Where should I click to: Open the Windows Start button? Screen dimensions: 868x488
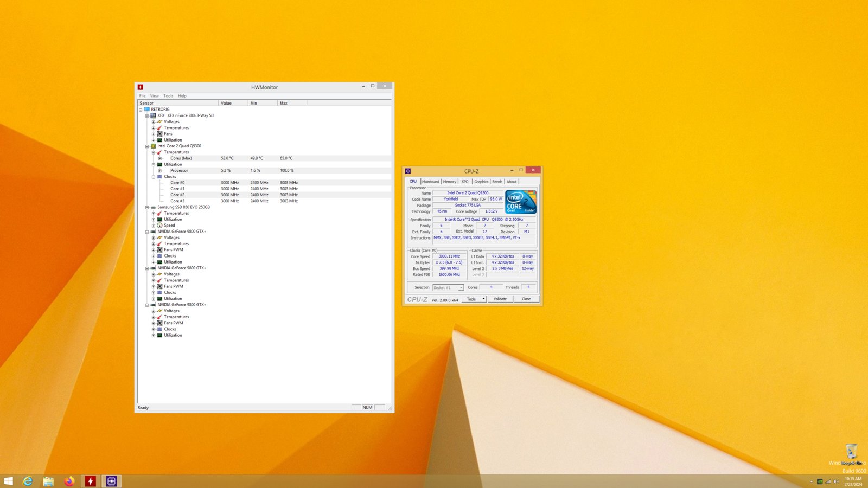8,481
